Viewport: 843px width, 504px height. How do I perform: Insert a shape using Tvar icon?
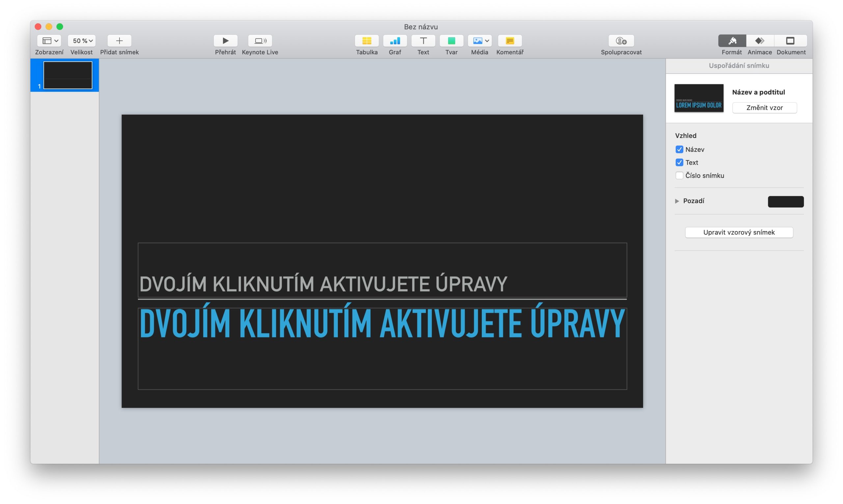pos(451,41)
